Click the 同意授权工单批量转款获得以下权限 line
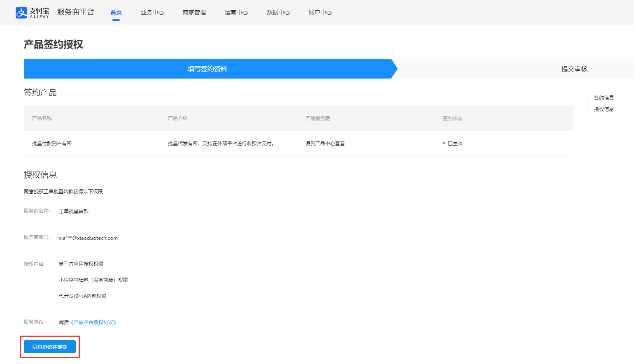 pyautogui.click(x=63, y=191)
